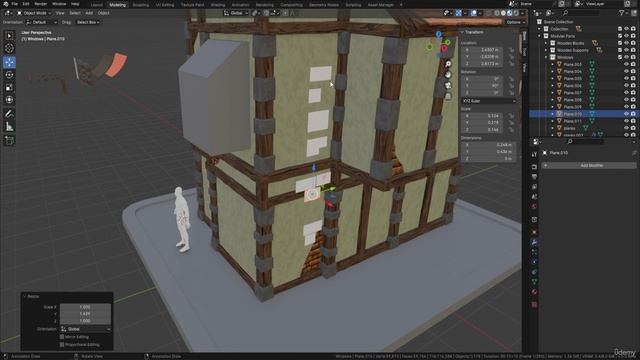Click Scale X value field in Resize panel
This screenshot has height=360, width=640.
tap(85, 307)
